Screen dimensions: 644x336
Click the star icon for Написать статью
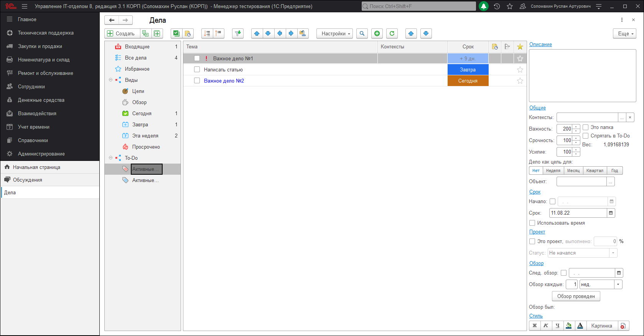tap(520, 70)
